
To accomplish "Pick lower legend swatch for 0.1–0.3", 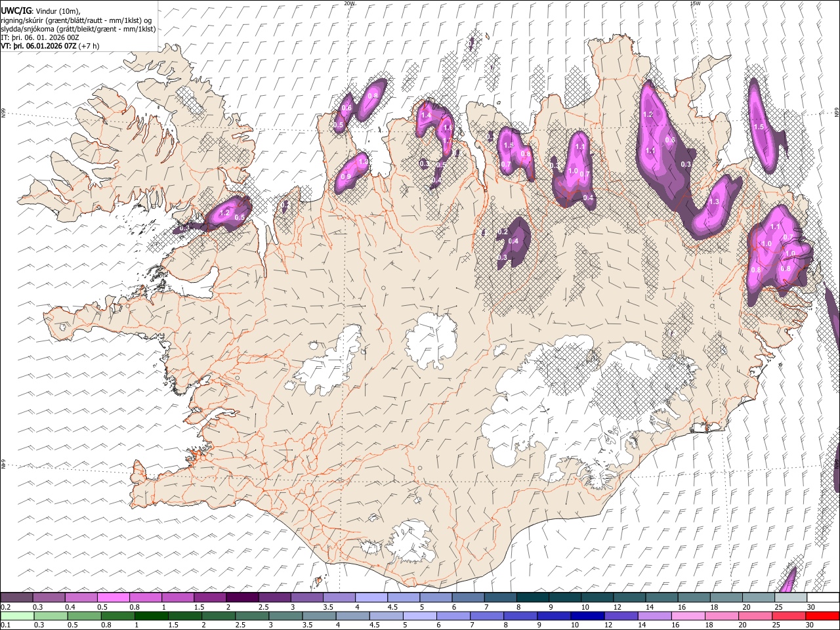I will click(x=17, y=616).
